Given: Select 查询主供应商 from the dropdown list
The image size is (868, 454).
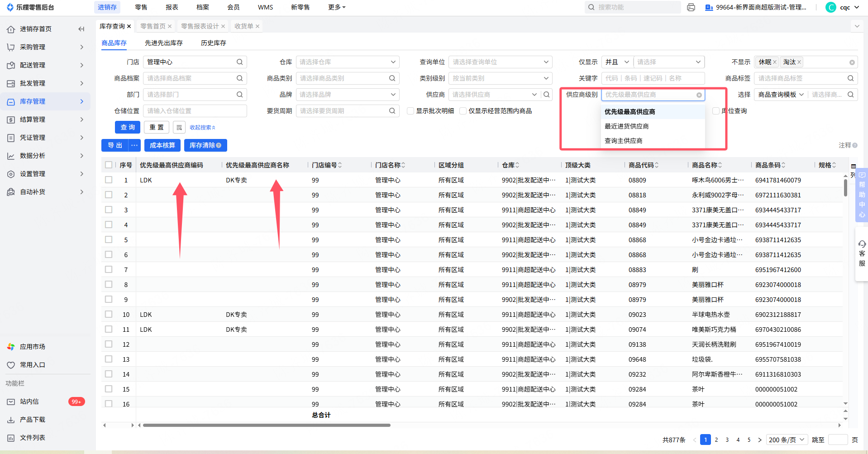Looking at the screenshot, I should pyautogui.click(x=653, y=141).
